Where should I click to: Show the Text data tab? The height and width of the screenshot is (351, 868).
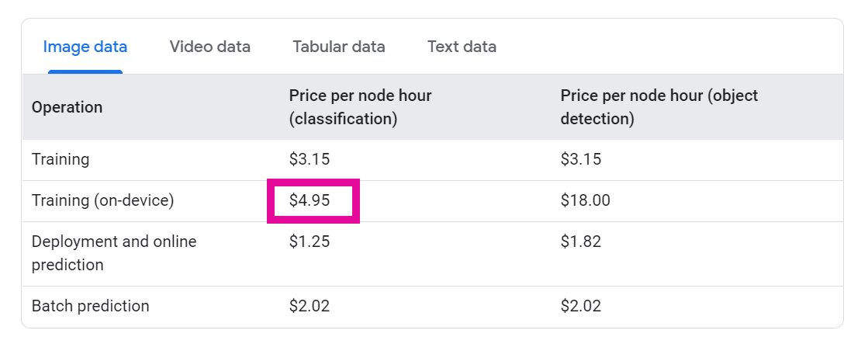(462, 47)
